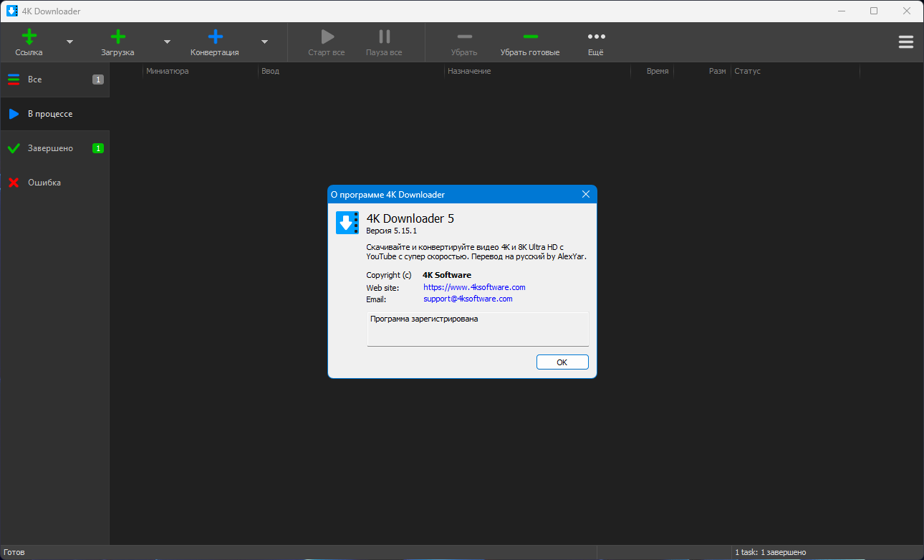924x560 pixels.
Task: Minimize the 4K Downloader window
Action: (x=842, y=11)
